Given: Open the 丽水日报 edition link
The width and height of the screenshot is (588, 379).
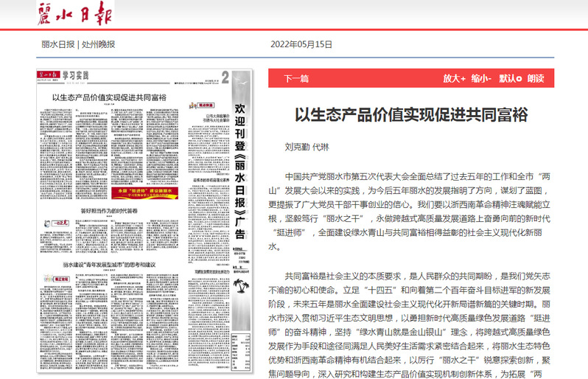Looking at the screenshot, I should click(57, 43).
